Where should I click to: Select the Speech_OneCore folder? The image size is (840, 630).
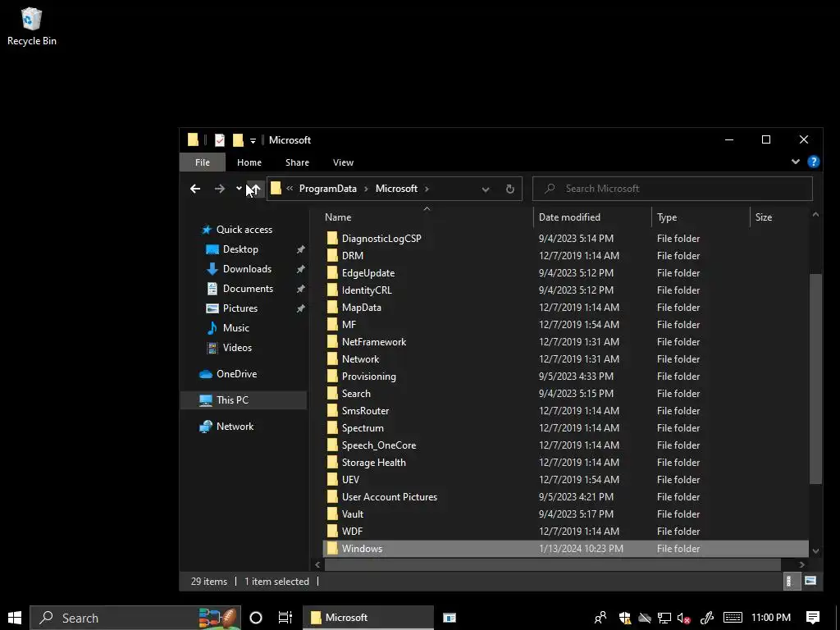coord(379,445)
